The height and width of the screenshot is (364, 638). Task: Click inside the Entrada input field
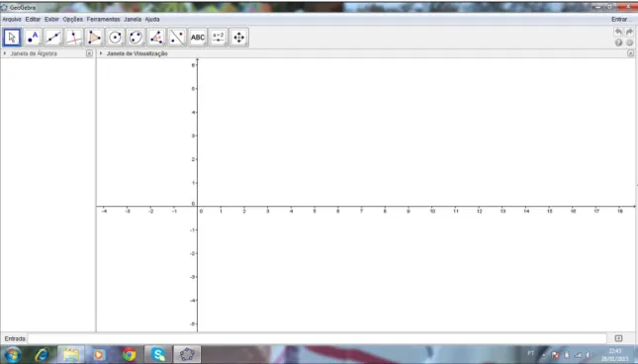318,338
